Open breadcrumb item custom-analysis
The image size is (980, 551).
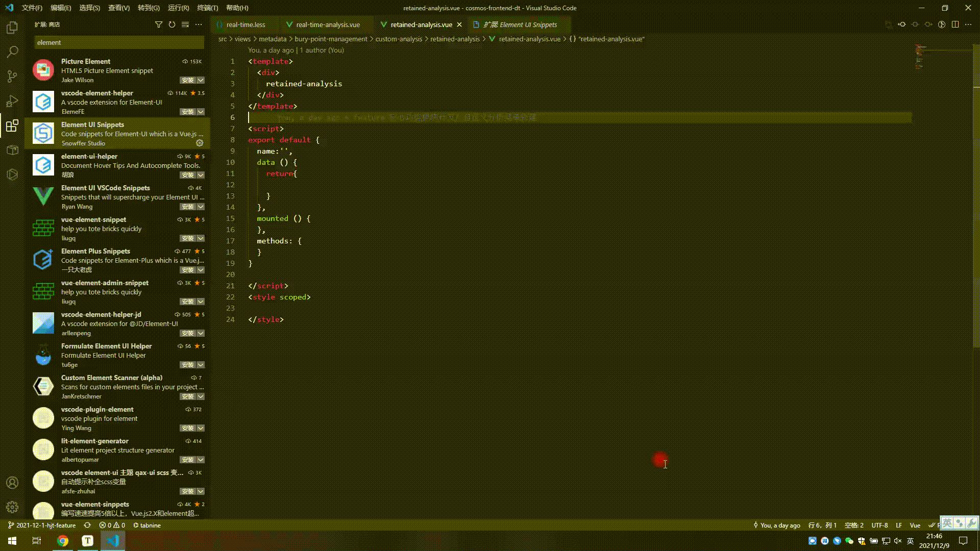[x=399, y=39]
